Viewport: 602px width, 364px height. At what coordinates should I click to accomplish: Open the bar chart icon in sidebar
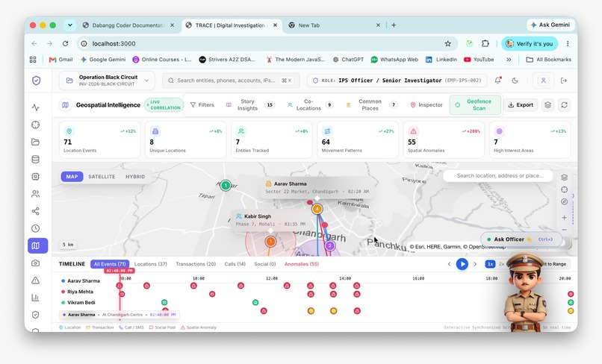(x=36, y=298)
